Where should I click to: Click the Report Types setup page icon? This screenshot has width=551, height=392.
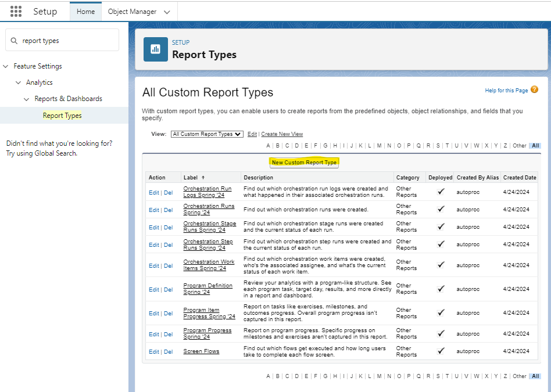click(156, 49)
